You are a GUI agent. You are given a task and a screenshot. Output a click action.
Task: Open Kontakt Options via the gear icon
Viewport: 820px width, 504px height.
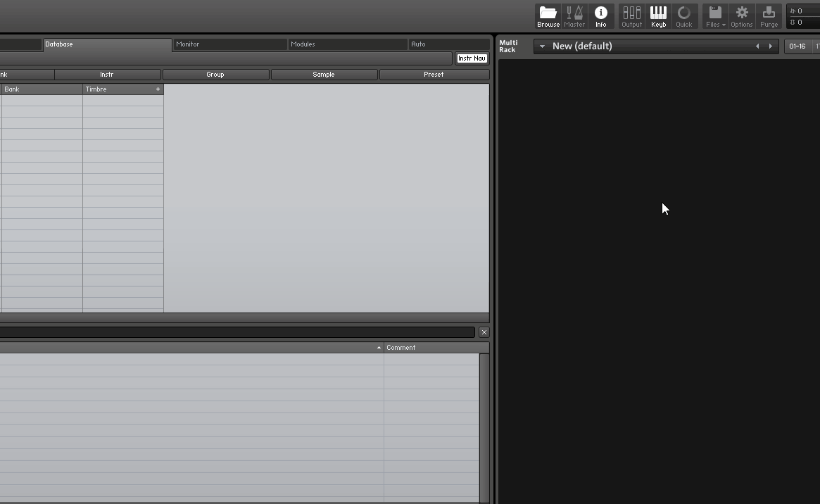741,15
